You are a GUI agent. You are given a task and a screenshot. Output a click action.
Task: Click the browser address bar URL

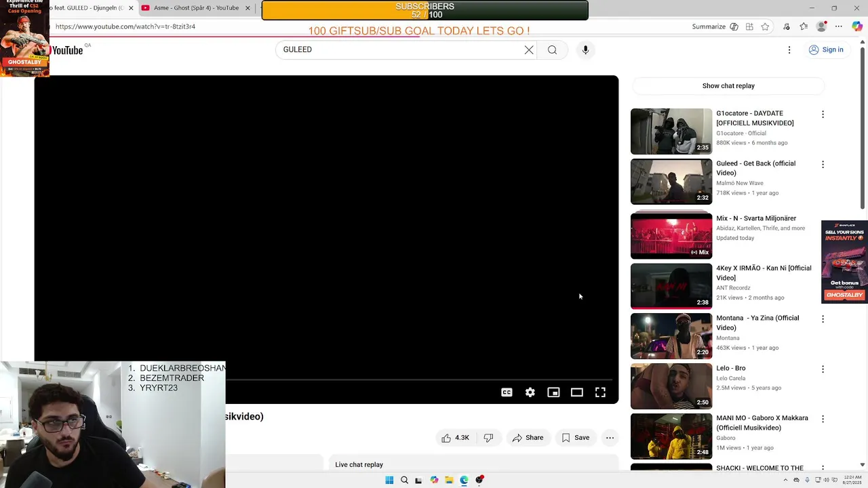pyautogui.click(x=125, y=26)
